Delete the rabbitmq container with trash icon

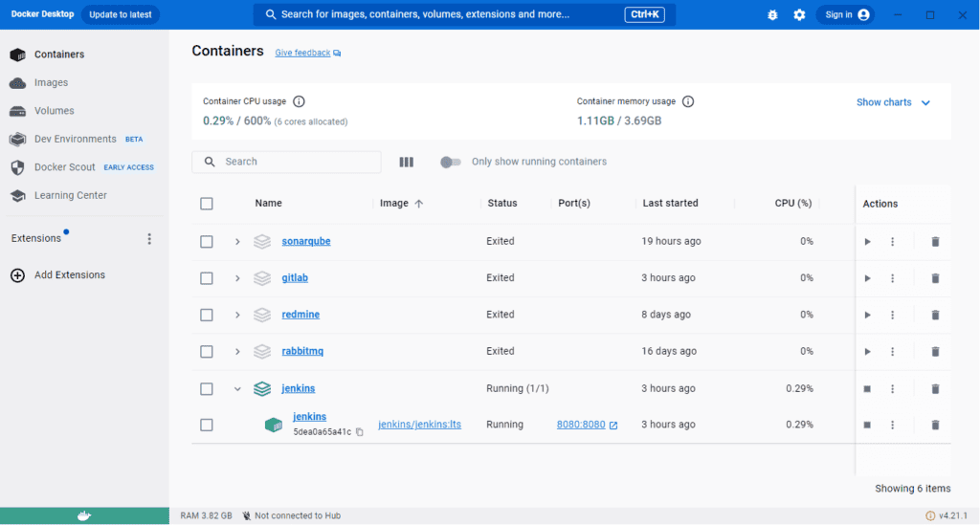point(935,352)
